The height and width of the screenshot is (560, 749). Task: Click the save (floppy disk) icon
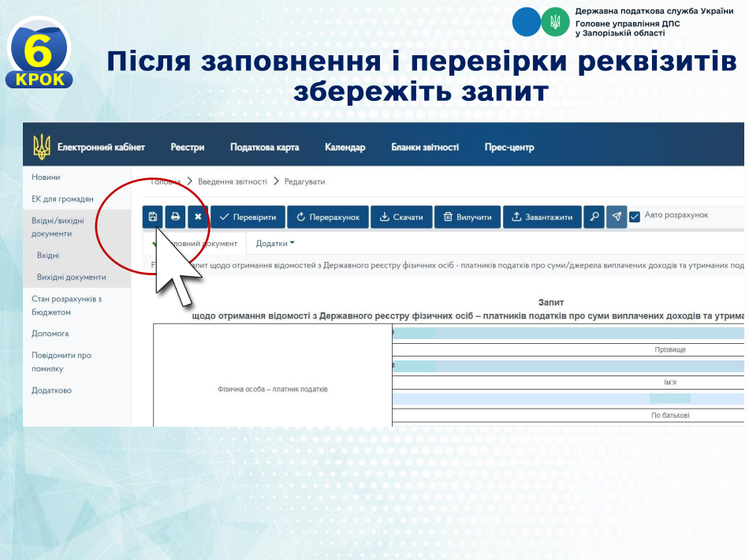point(153,217)
